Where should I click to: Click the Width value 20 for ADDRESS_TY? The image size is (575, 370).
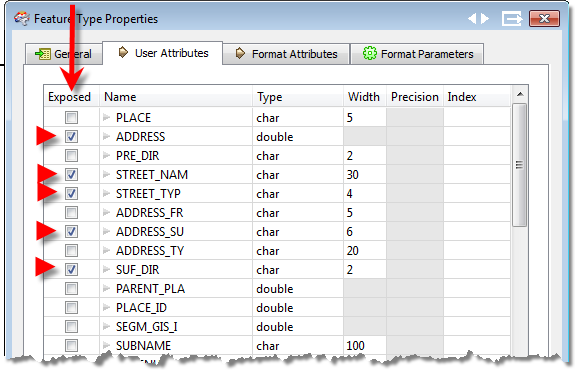pos(365,251)
